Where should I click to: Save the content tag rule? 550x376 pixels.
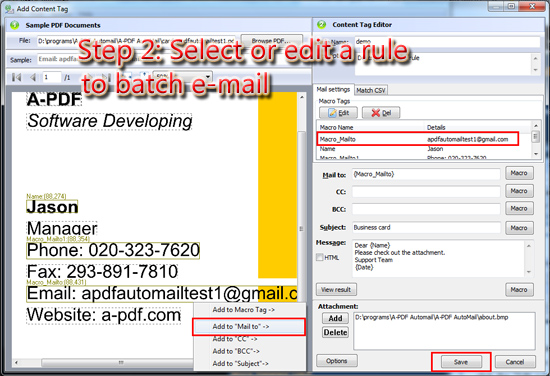[461, 362]
